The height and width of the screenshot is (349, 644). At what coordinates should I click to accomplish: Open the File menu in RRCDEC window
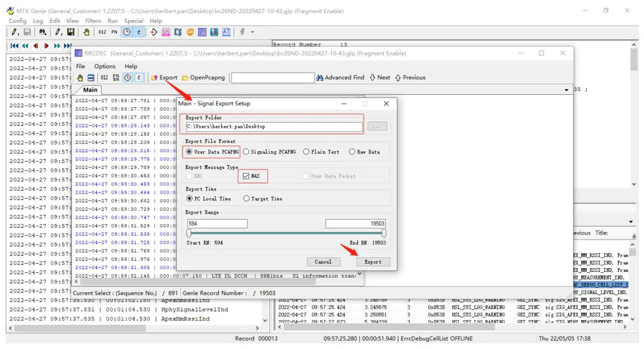click(x=81, y=66)
